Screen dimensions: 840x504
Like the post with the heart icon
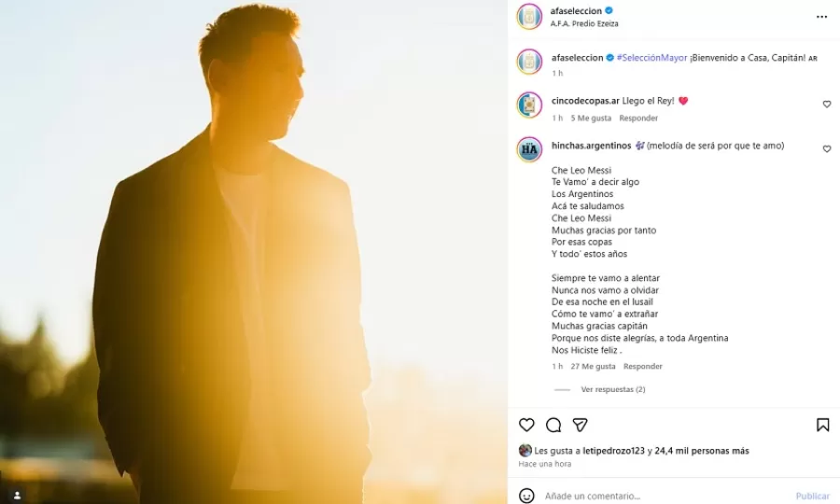526,425
